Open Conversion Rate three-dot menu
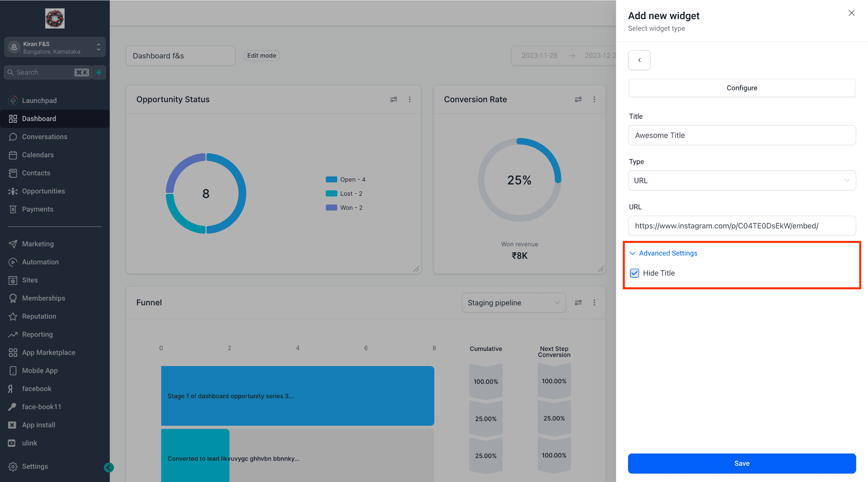Screen dimensions: 868x482 point(594,99)
